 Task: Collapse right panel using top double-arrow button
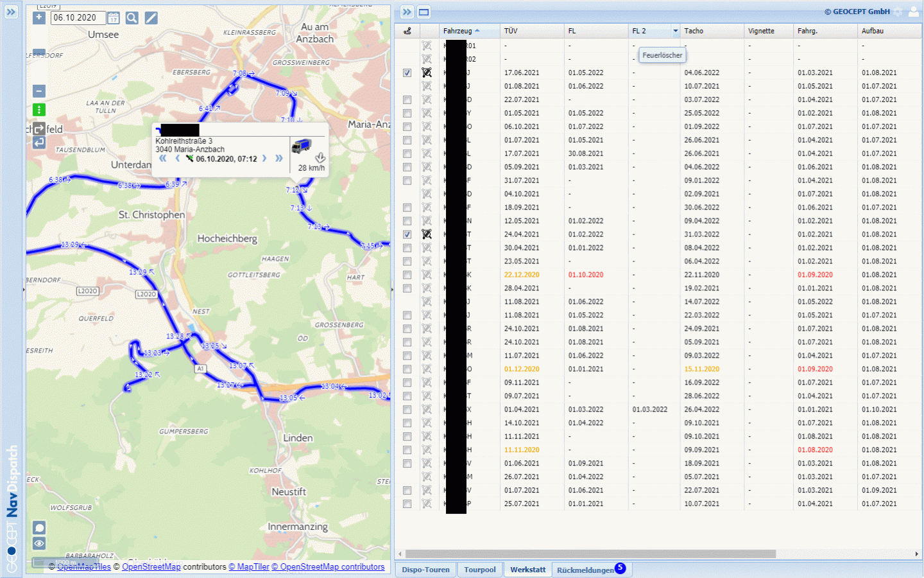pos(407,12)
